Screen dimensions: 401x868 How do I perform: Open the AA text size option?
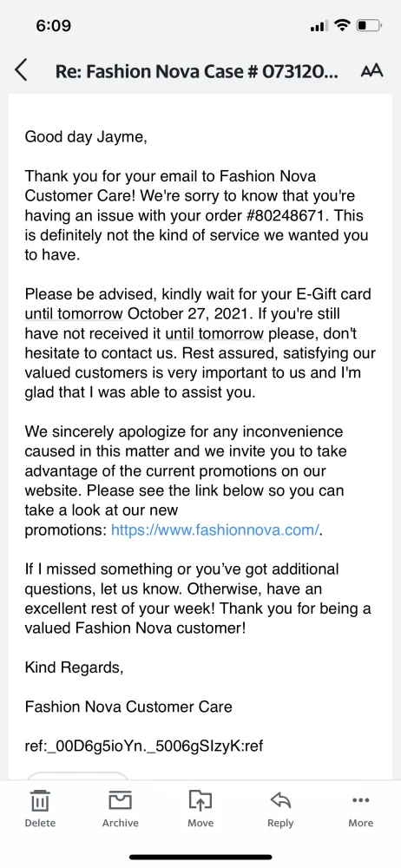pyautogui.click(x=371, y=71)
